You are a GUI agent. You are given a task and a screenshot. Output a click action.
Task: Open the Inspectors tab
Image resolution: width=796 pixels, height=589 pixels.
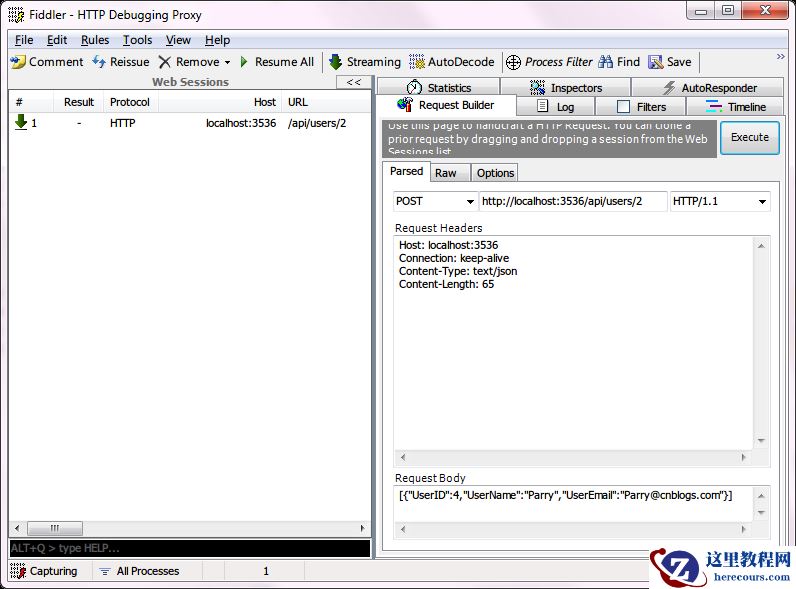pos(566,87)
